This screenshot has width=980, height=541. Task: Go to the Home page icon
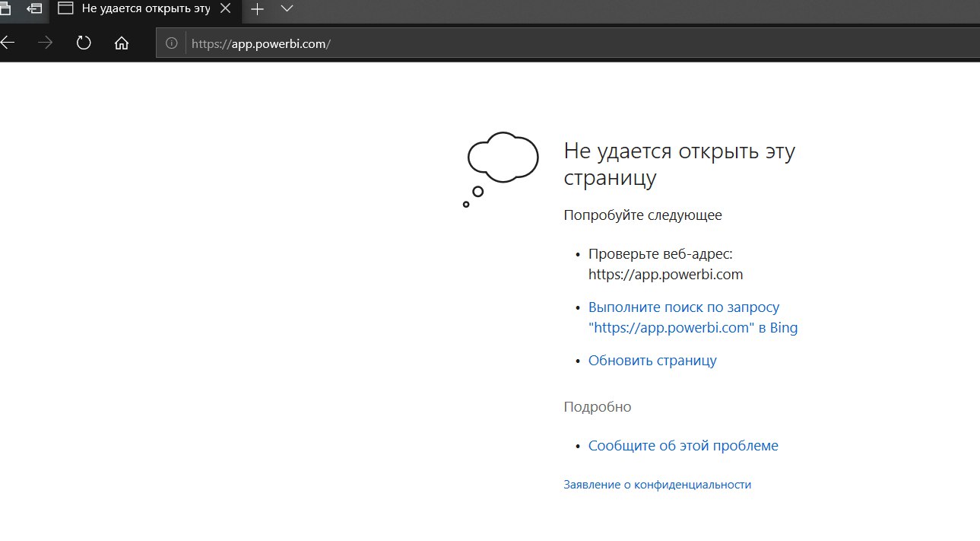[122, 43]
